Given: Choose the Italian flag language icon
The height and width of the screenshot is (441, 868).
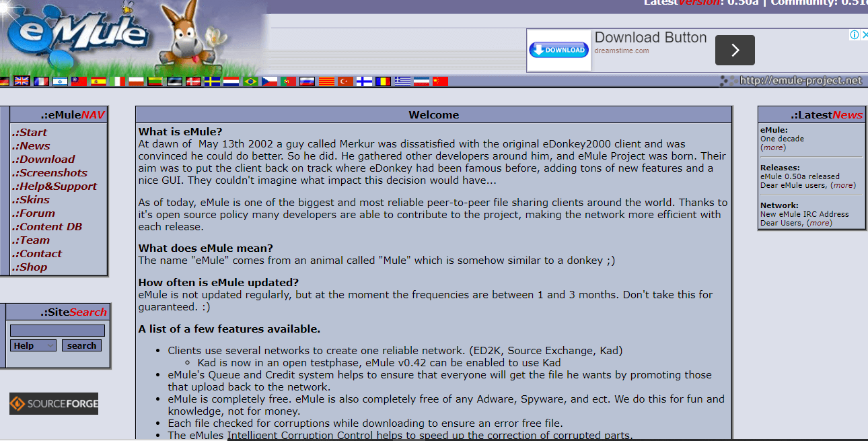Looking at the screenshot, I should (117, 81).
